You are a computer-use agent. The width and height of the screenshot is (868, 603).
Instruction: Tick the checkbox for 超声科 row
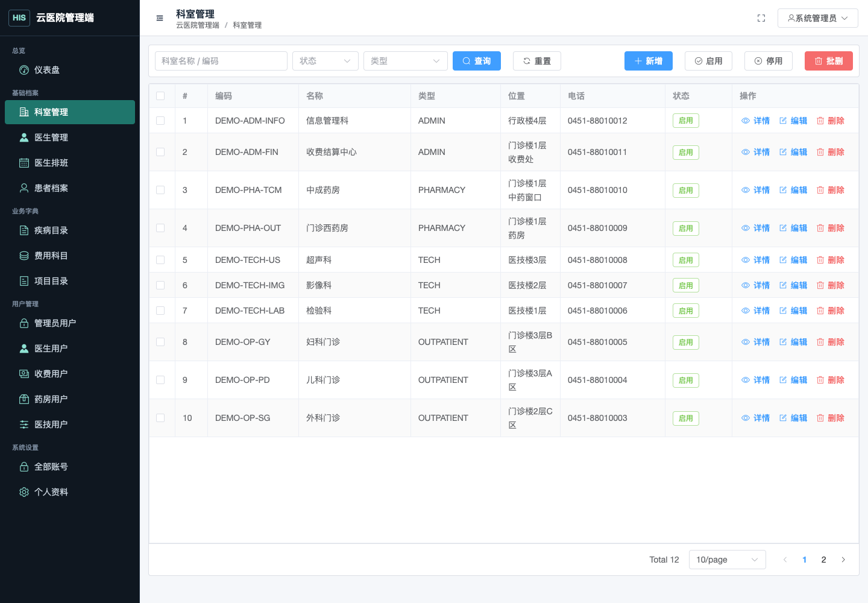[160, 260]
